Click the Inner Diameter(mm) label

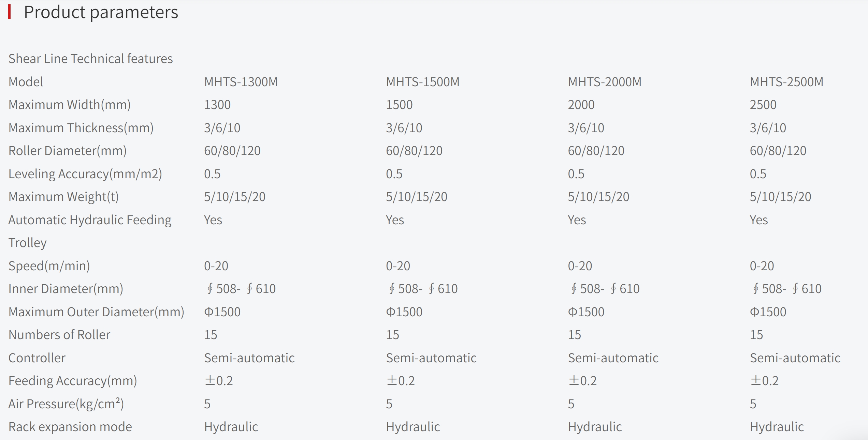click(66, 289)
